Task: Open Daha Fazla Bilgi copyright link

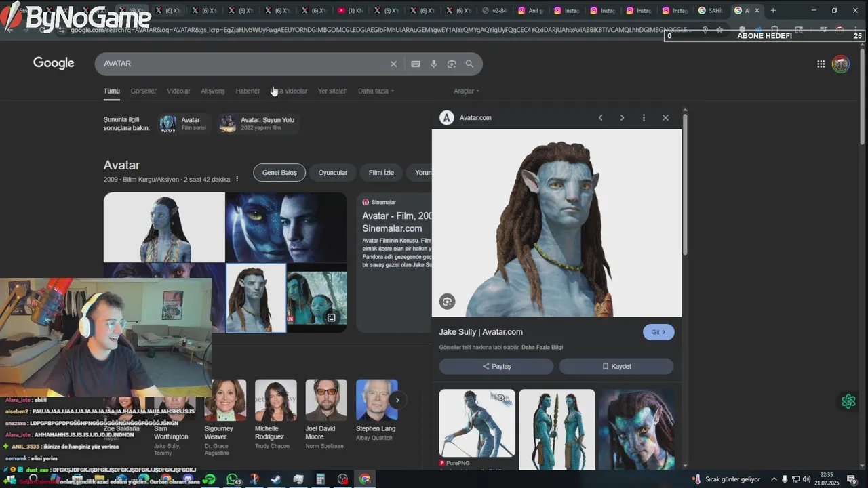Action: [x=542, y=347]
